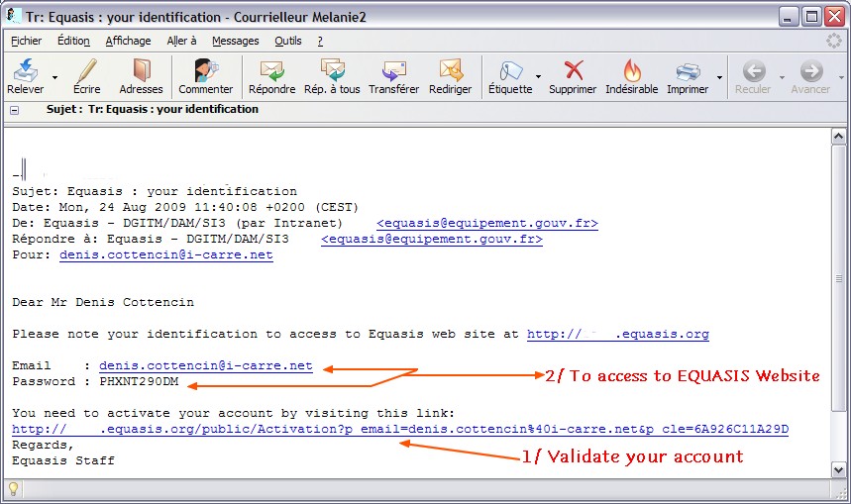The height and width of the screenshot is (504, 851).
Task: Click the Imprimer printer icon
Action: click(688, 76)
